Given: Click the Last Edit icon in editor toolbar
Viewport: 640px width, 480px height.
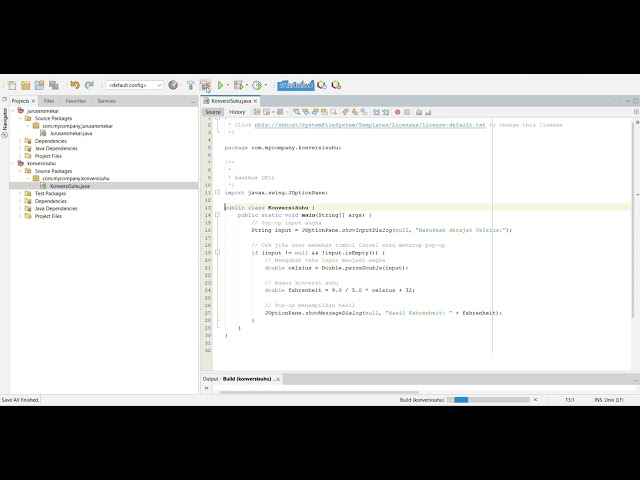Looking at the screenshot, I should click(257, 112).
